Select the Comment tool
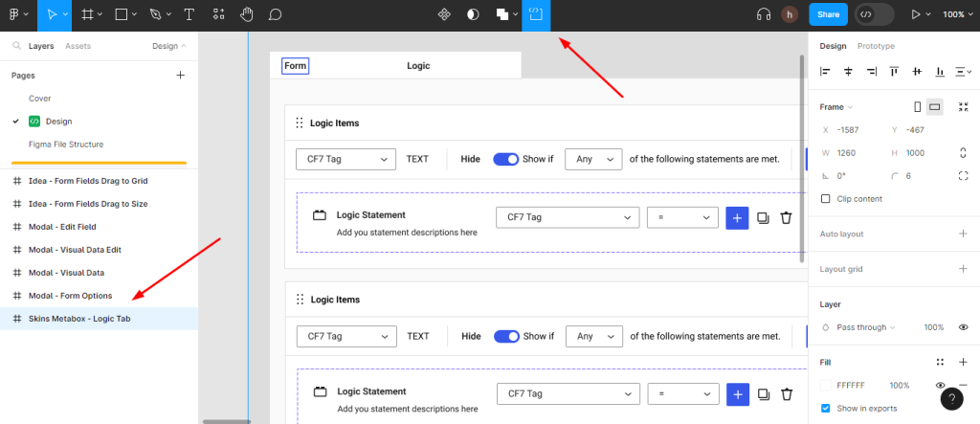Screen dimensions: 980x424 (276, 14)
